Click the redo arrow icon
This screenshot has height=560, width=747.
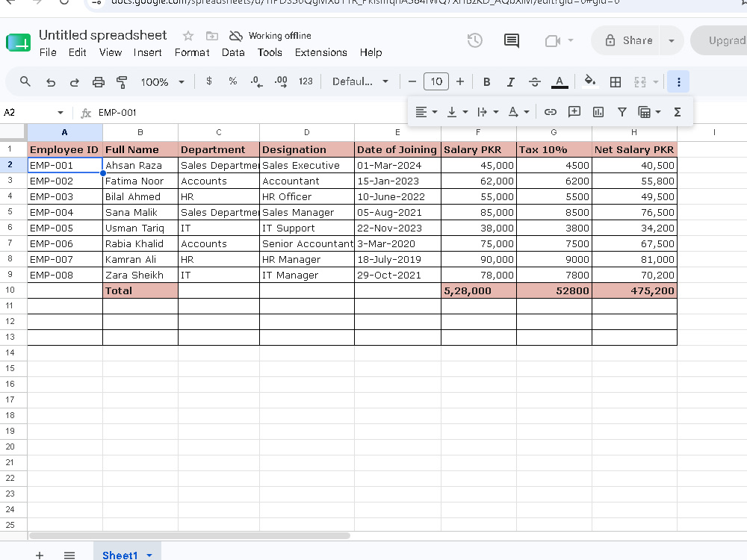pos(74,82)
